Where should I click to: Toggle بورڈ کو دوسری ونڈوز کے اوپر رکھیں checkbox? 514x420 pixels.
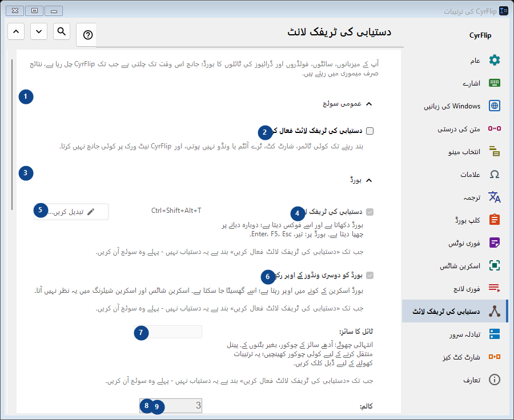(x=370, y=275)
